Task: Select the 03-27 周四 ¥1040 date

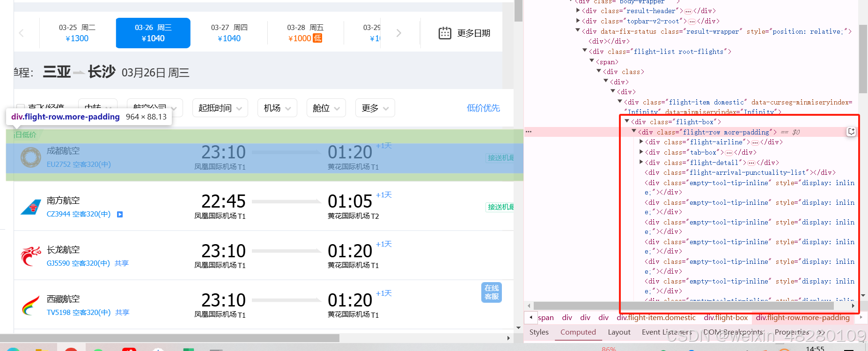Action: pos(229,33)
